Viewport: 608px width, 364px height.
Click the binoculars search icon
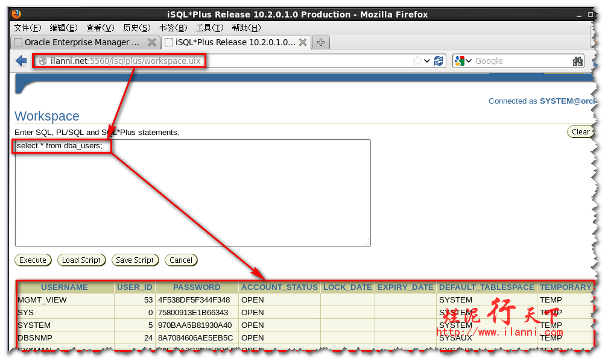[577, 61]
